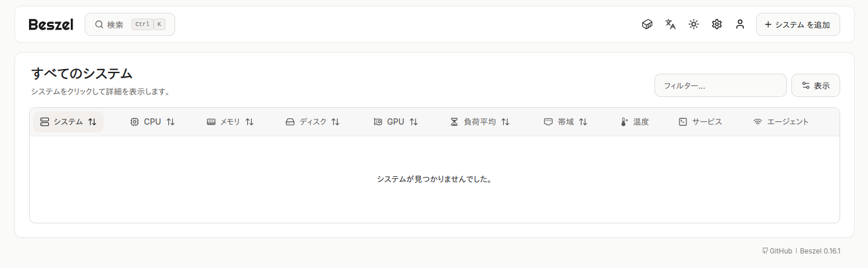This screenshot has width=868, height=268.
Task: Click the フィルター filter input field
Action: pyautogui.click(x=720, y=85)
